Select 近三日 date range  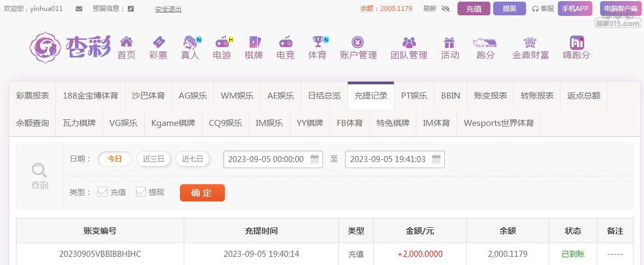tap(154, 159)
